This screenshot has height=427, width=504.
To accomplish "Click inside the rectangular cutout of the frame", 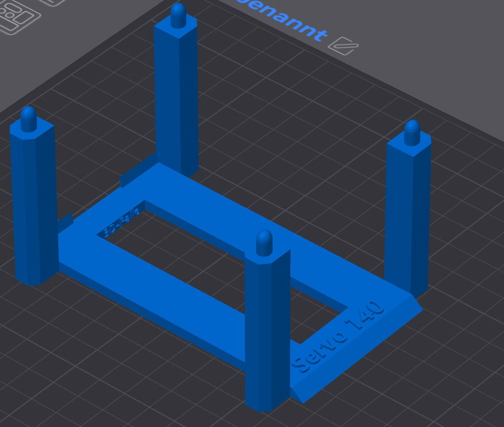I will (189, 252).
